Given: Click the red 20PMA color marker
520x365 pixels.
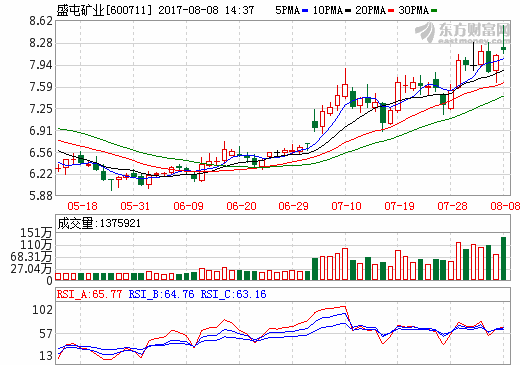Looking at the screenshot, I should pyautogui.click(x=391, y=11).
